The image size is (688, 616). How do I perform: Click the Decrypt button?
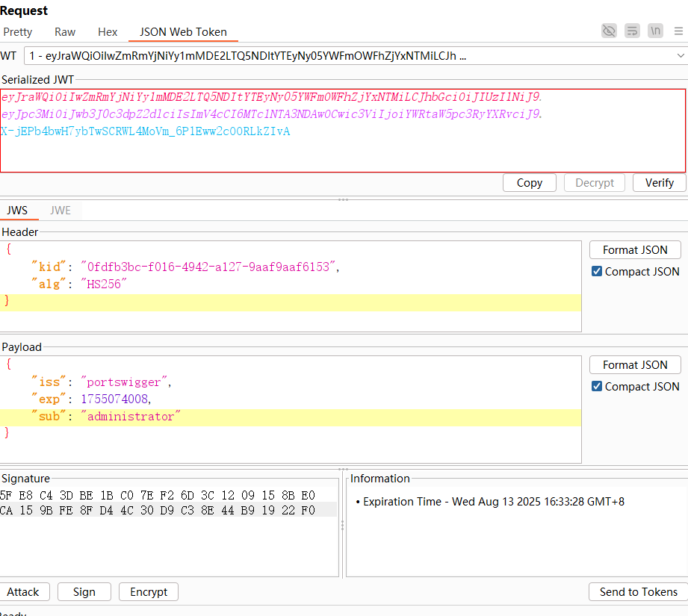tap(595, 183)
